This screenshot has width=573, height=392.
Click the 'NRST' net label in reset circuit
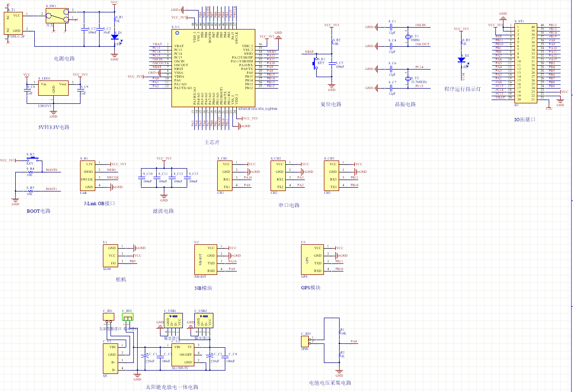click(309, 51)
